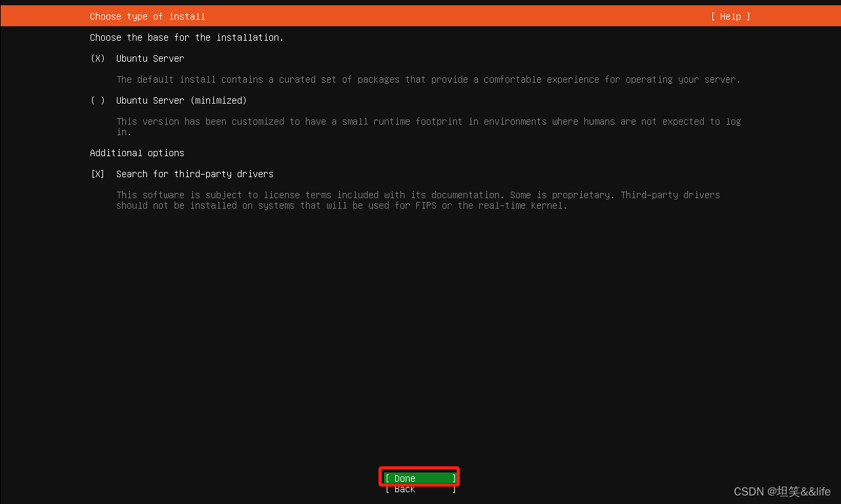Click the small runtime footprint description
Viewport: 841px width, 504px height.
(x=429, y=127)
